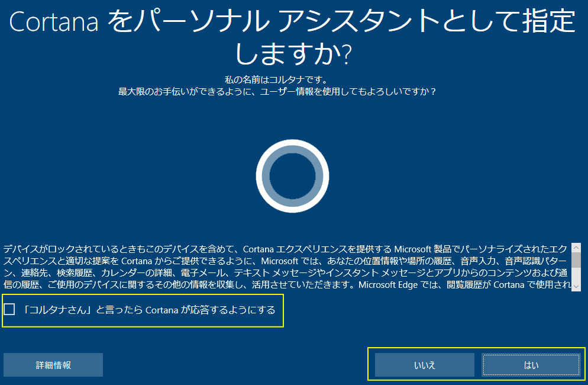Click the はい button
Image resolution: width=588 pixels, height=385 pixels.
pyautogui.click(x=531, y=365)
